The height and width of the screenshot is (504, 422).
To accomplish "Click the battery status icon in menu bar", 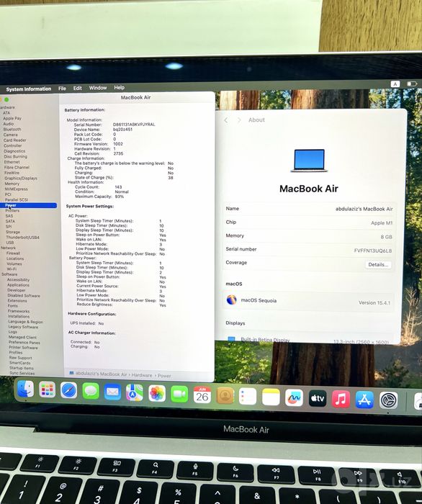I will click(x=412, y=84).
